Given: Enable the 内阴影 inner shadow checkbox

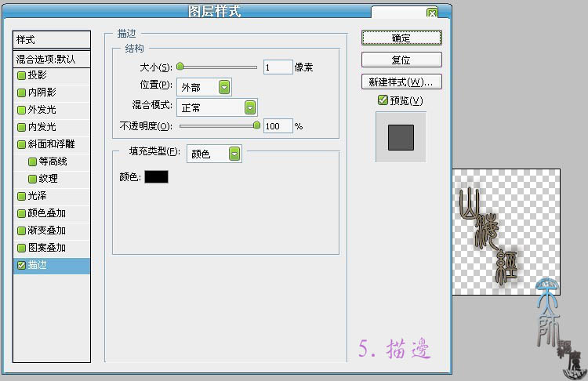Looking at the screenshot, I should 21,93.
